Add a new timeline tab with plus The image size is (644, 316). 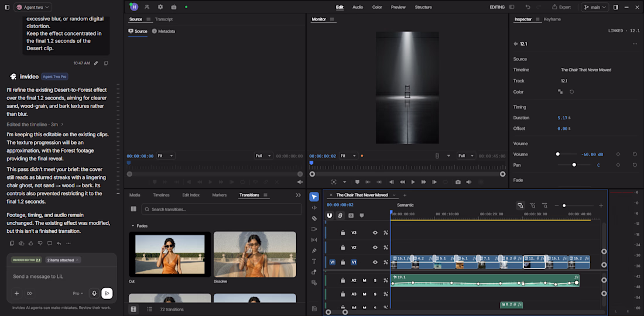[405, 195]
